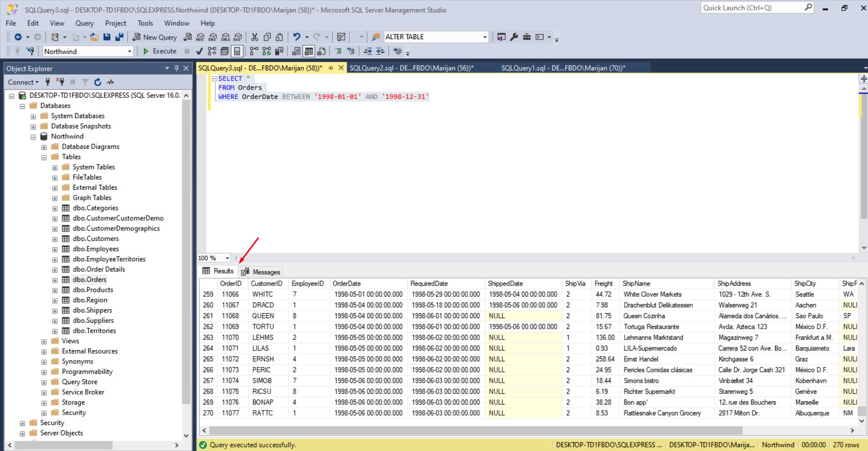Open the Toolbox briefcase icon
This screenshot has height=451, width=868.
pyautogui.click(x=527, y=37)
